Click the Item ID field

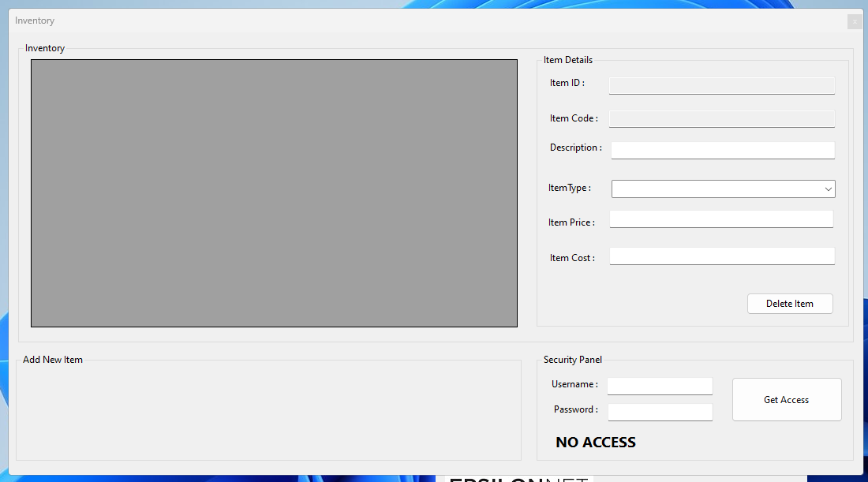[x=722, y=86]
